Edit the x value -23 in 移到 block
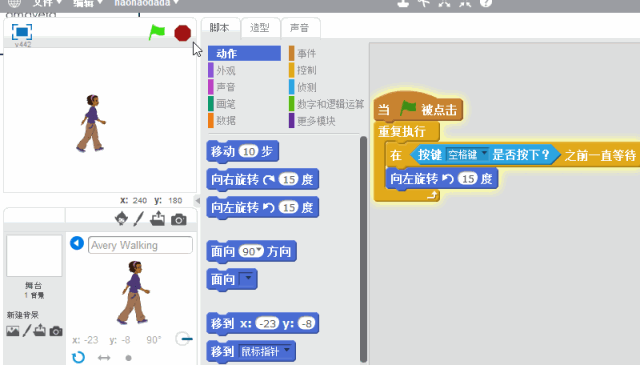640x365 pixels. pos(268,323)
